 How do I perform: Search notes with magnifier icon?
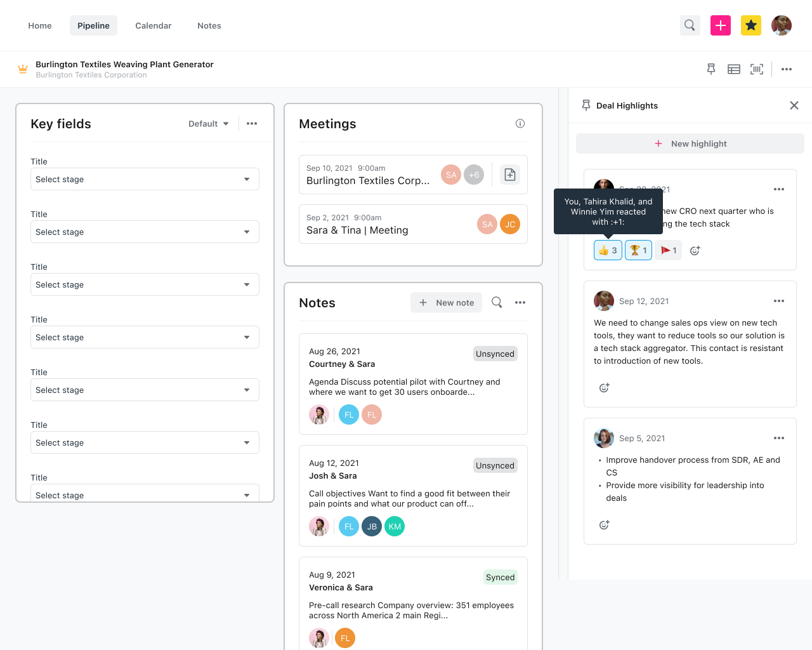point(497,303)
